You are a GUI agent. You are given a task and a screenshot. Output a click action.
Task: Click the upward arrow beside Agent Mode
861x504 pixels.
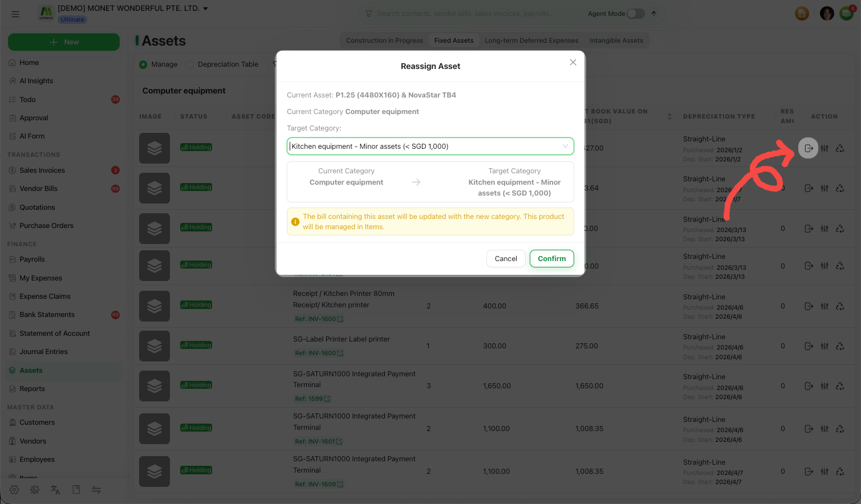(x=654, y=14)
